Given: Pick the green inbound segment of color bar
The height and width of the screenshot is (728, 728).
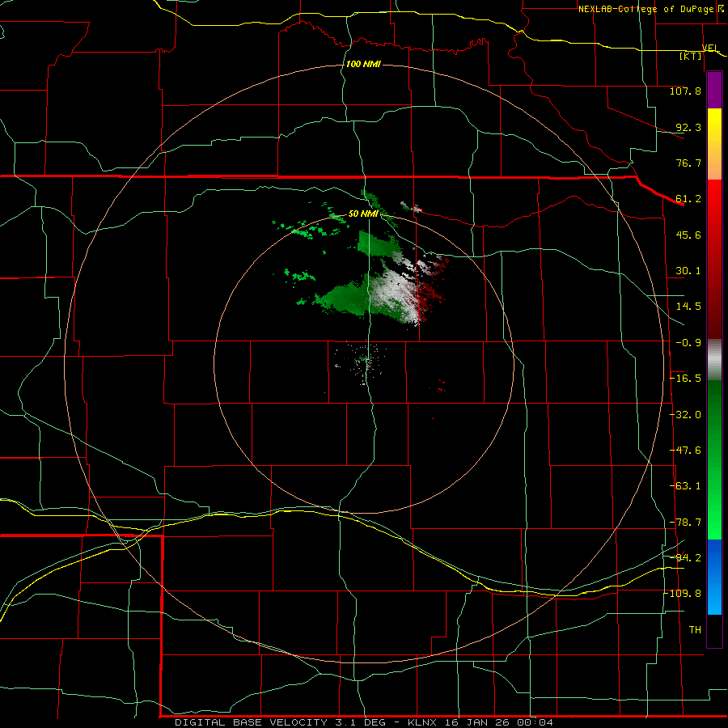Looking at the screenshot, I should tap(714, 459).
